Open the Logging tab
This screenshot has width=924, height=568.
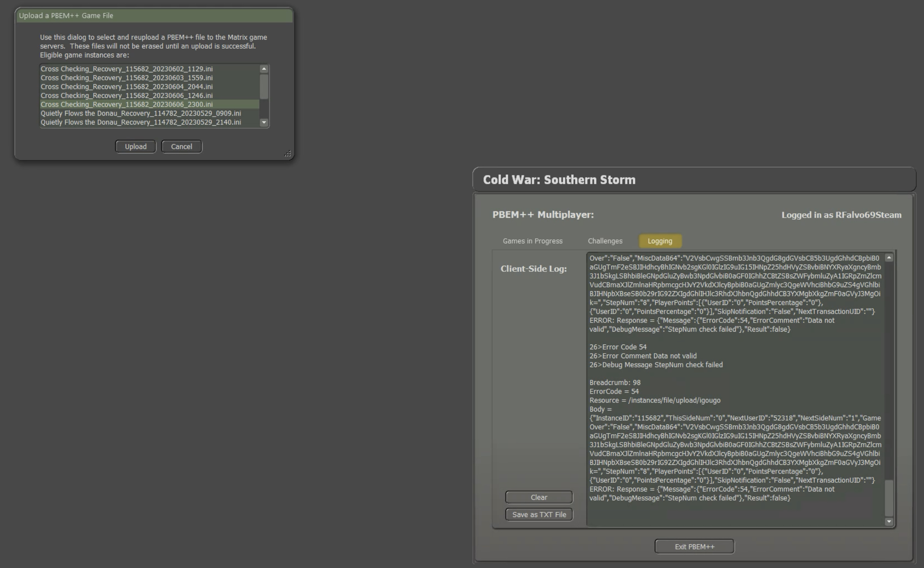pos(660,241)
